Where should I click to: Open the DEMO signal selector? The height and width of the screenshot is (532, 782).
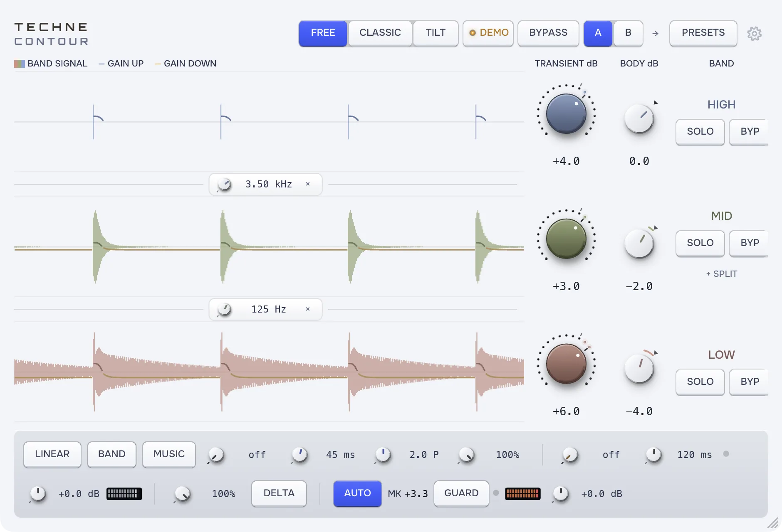pos(488,33)
